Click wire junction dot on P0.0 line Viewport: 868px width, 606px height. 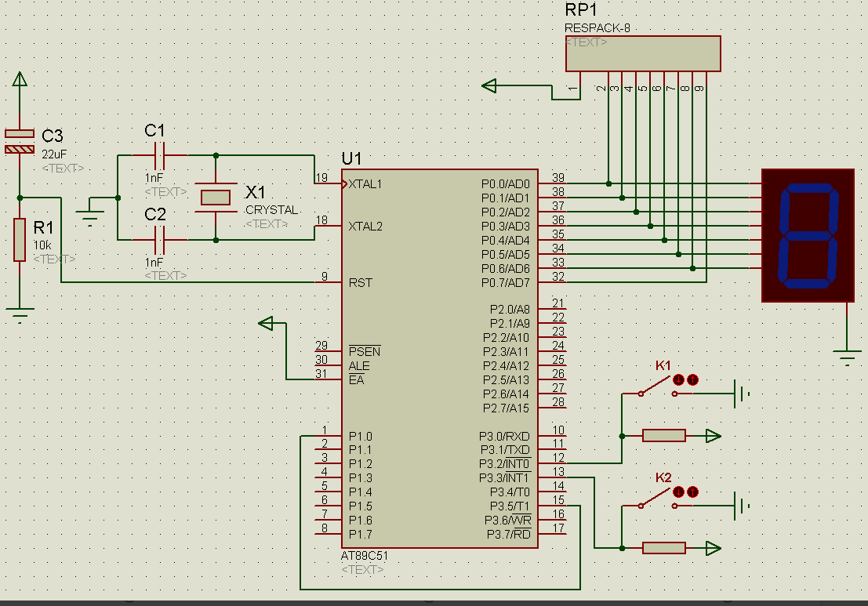[x=608, y=183]
